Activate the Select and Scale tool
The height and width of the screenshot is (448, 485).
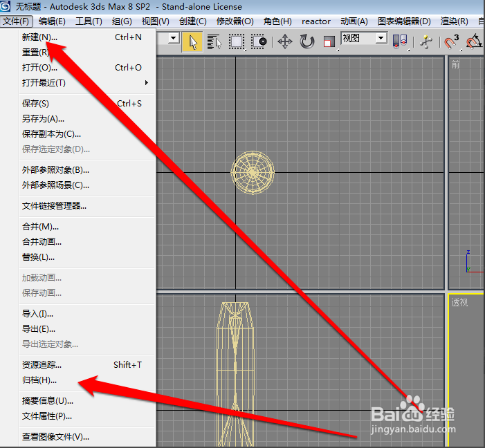pyautogui.click(x=329, y=41)
